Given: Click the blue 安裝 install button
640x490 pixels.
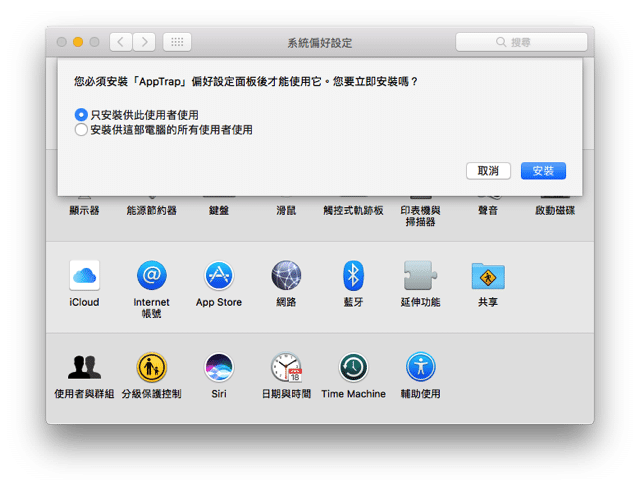Looking at the screenshot, I should pyautogui.click(x=543, y=171).
